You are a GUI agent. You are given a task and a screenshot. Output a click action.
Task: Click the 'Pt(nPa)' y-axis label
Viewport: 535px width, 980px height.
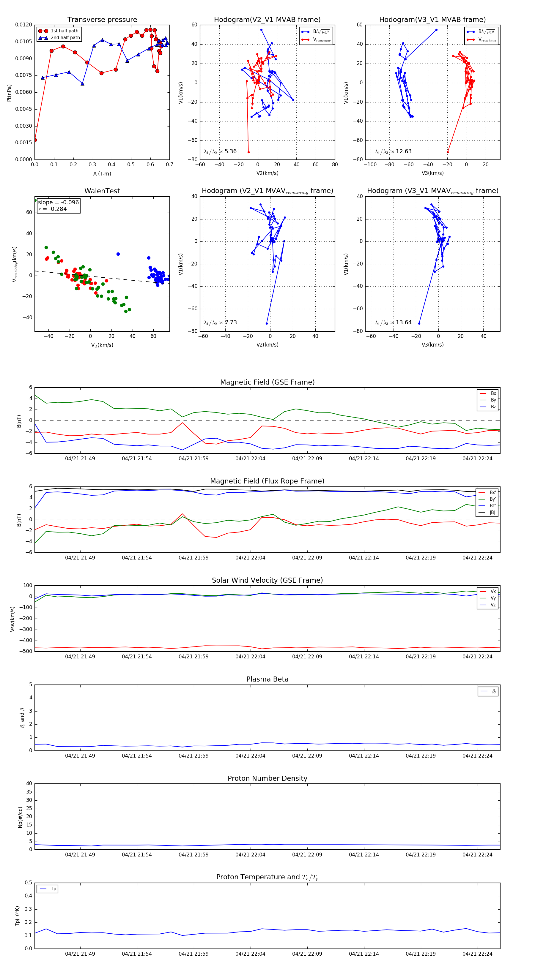pyautogui.click(x=9, y=93)
